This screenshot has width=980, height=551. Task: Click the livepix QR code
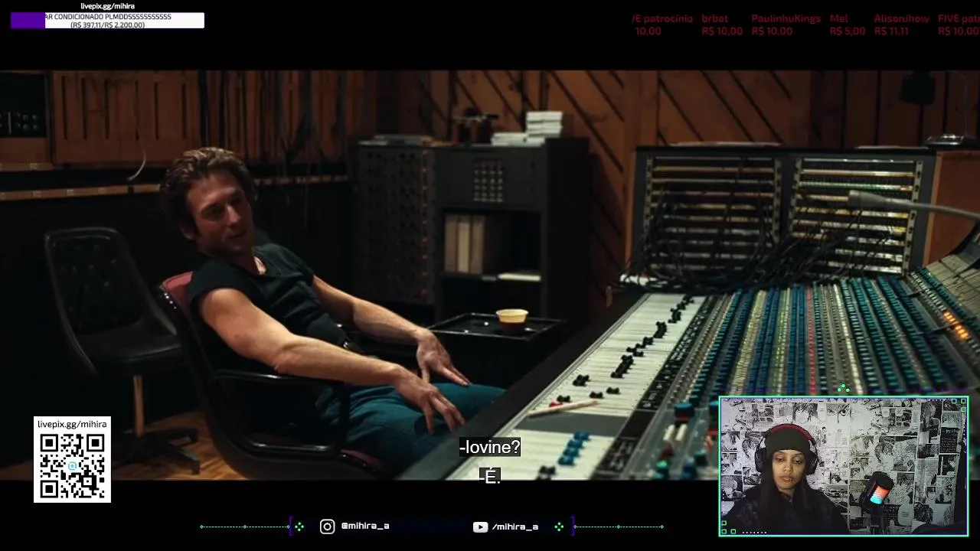[x=72, y=466]
